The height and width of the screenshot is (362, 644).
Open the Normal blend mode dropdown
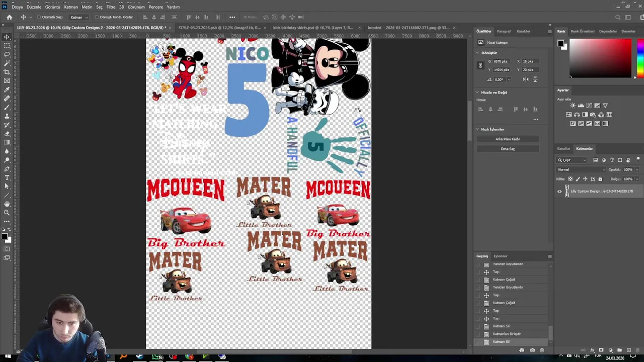(581, 169)
